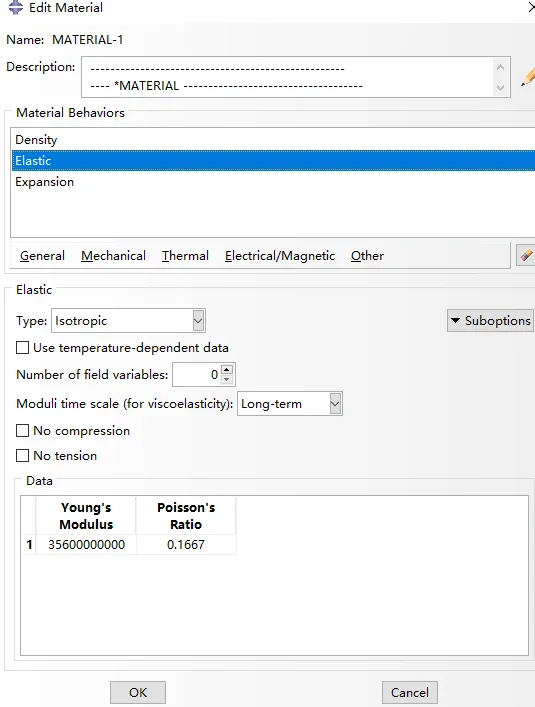Open Moduli time scale dropdown

(290, 404)
